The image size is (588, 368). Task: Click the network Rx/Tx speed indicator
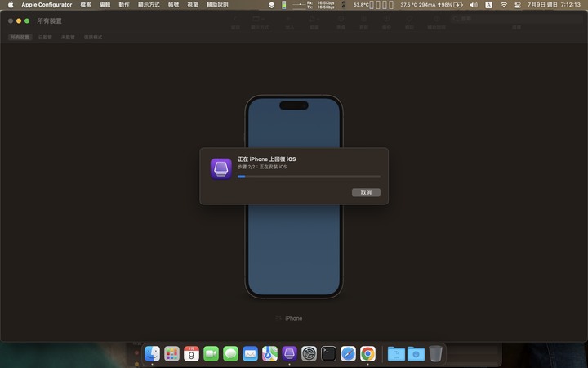313,5
